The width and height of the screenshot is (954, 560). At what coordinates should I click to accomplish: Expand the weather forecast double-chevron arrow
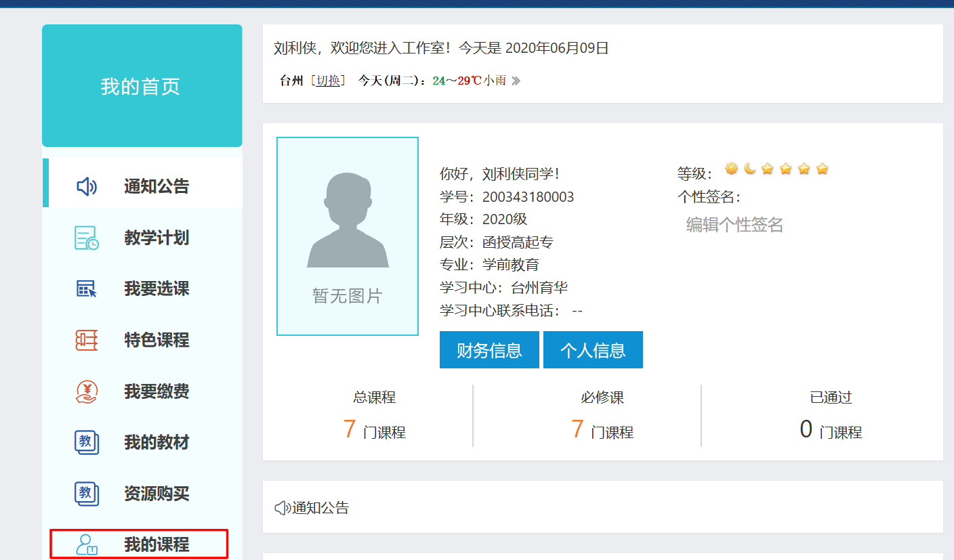click(x=516, y=81)
